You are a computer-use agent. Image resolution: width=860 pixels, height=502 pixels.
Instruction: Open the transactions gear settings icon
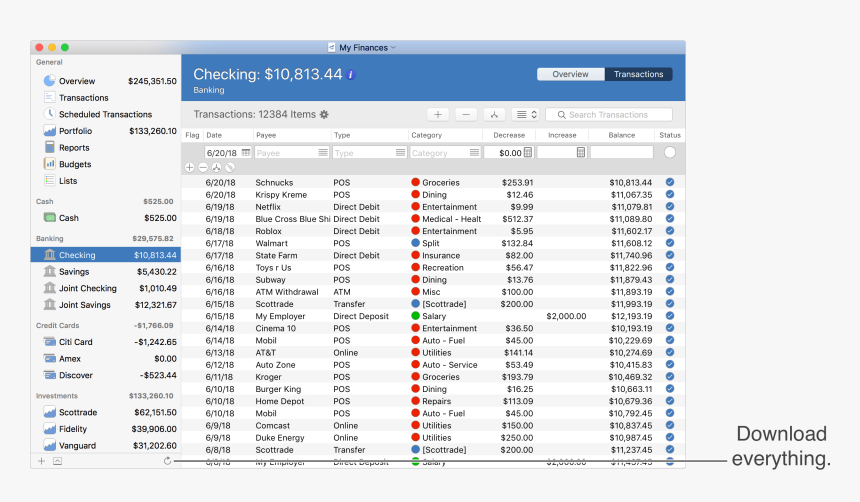click(324, 115)
